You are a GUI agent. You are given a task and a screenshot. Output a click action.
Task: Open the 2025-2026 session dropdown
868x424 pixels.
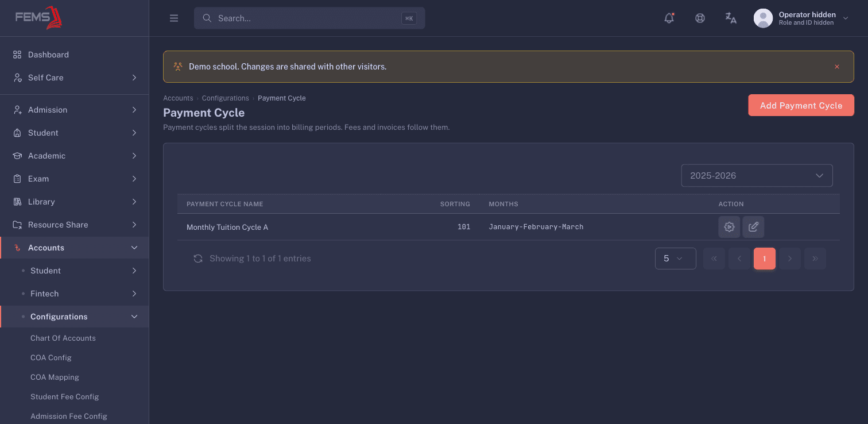[x=757, y=176]
